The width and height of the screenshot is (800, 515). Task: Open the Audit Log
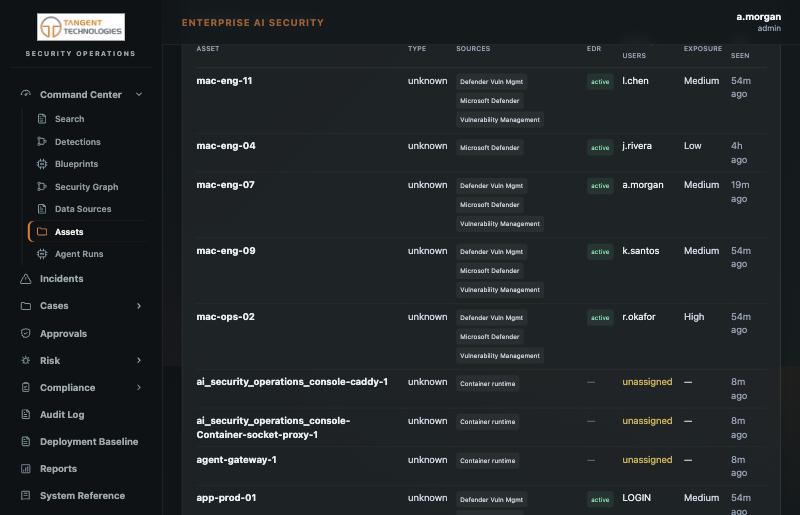[x=62, y=414]
